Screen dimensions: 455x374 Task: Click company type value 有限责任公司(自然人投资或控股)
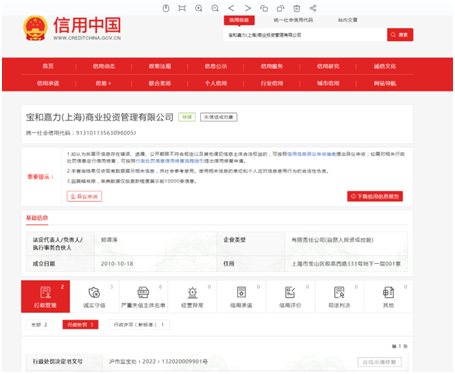pyautogui.click(x=332, y=240)
